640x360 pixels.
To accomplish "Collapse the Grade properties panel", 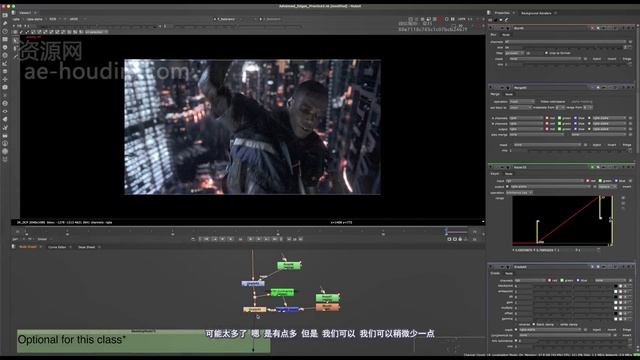I will tap(491, 267).
